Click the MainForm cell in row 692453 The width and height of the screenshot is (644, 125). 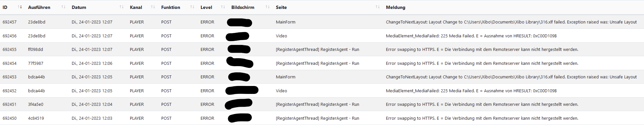pos(285,77)
